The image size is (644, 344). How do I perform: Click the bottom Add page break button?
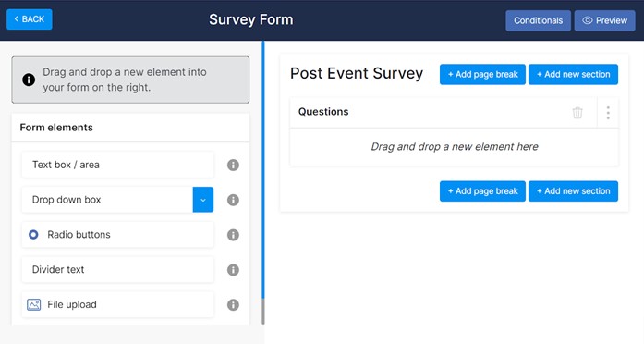pyautogui.click(x=482, y=191)
